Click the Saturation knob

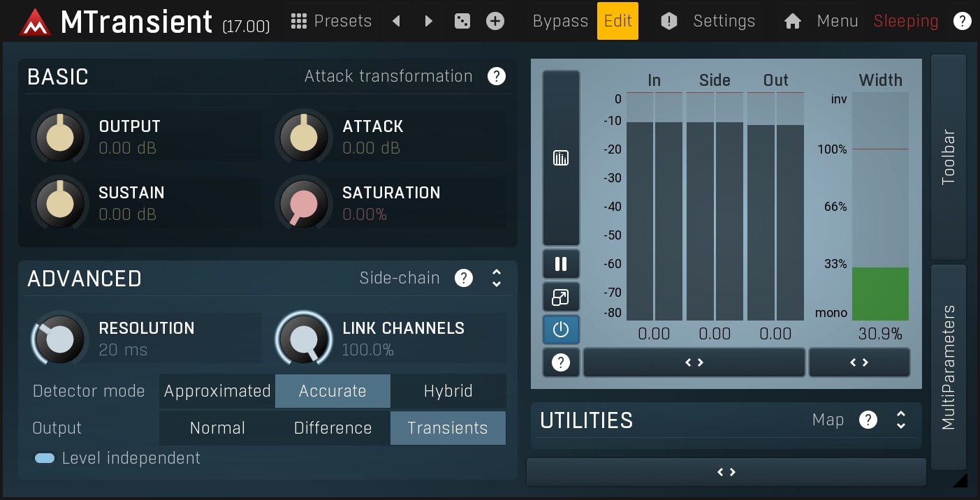pos(304,204)
